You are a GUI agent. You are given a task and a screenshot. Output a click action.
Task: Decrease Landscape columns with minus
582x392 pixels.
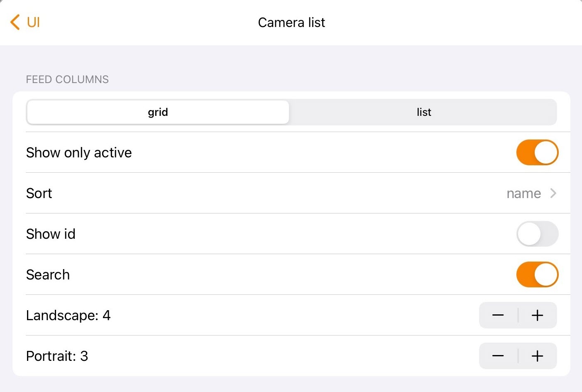[498, 315]
